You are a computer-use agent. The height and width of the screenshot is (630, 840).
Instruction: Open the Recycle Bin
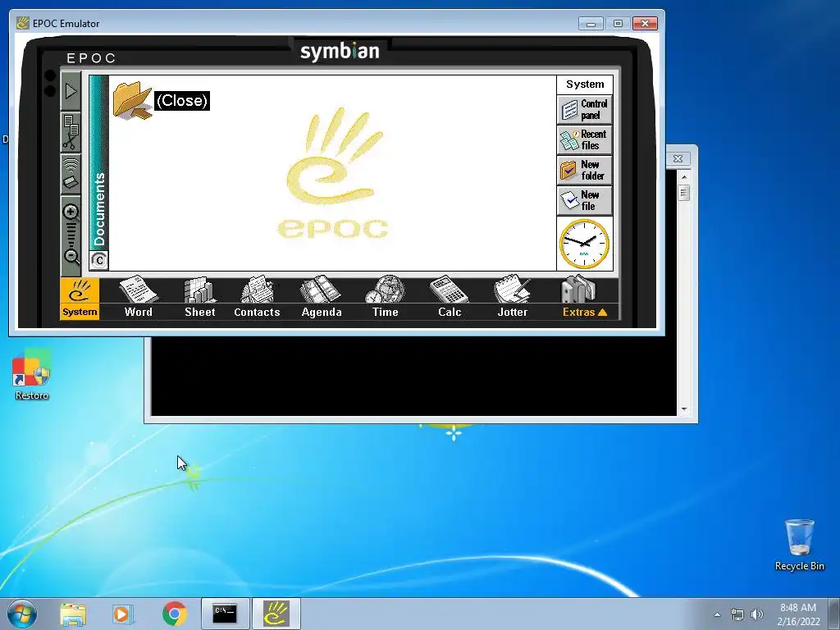[x=799, y=545]
